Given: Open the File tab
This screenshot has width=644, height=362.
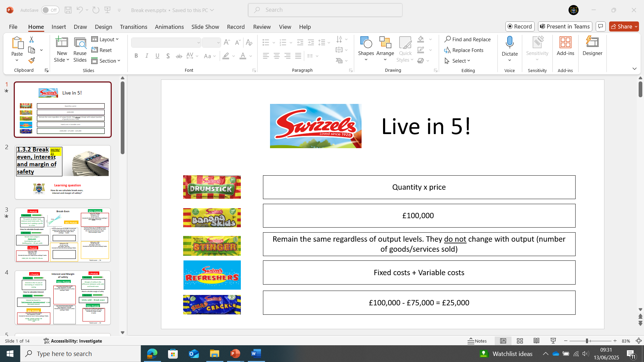Looking at the screenshot, I should point(13,27).
